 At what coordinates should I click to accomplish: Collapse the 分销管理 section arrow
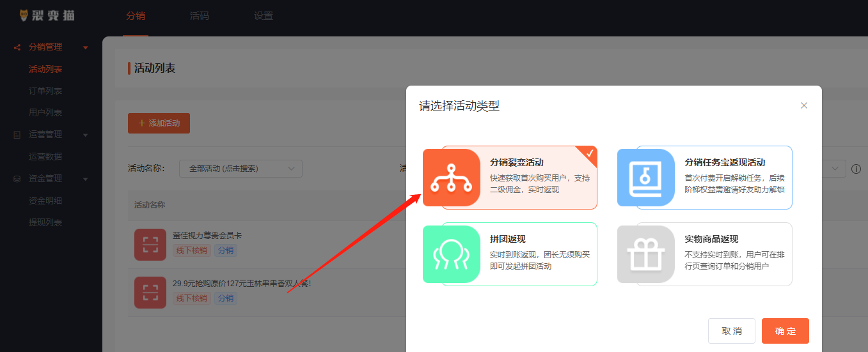coord(86,48)
